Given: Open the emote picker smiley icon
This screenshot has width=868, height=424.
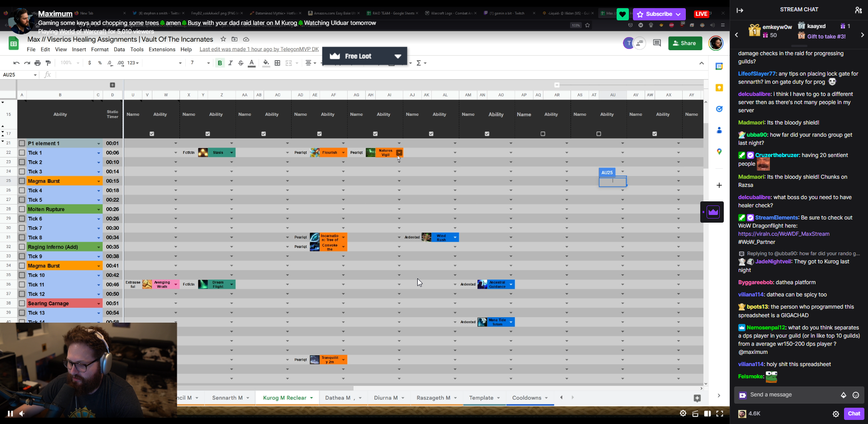Looking at the screenshot, I should tap(856, 395).
